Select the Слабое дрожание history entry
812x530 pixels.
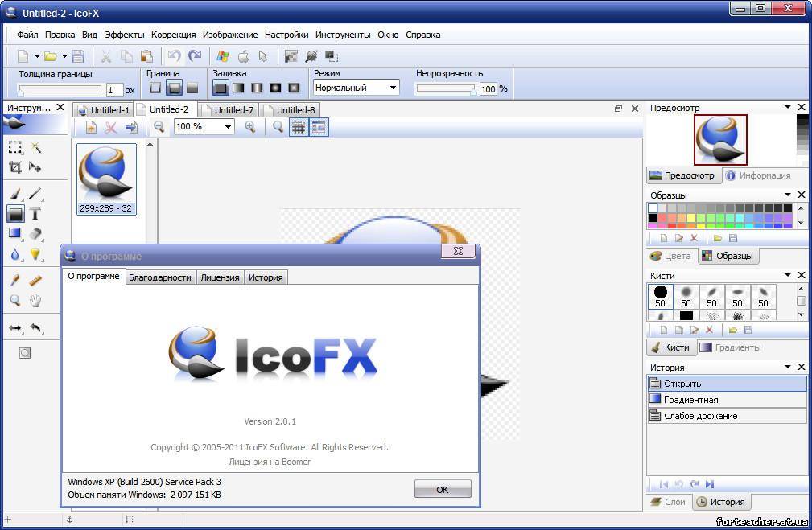click(x=727, y=416)
